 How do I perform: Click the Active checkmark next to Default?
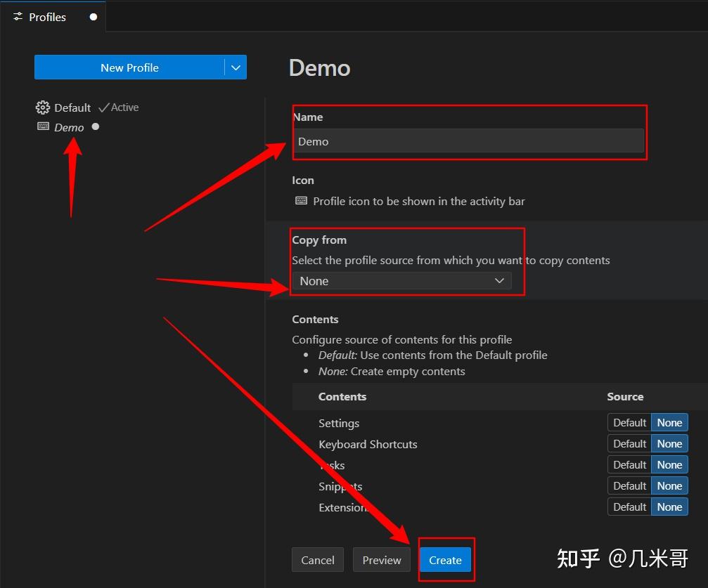103,107
